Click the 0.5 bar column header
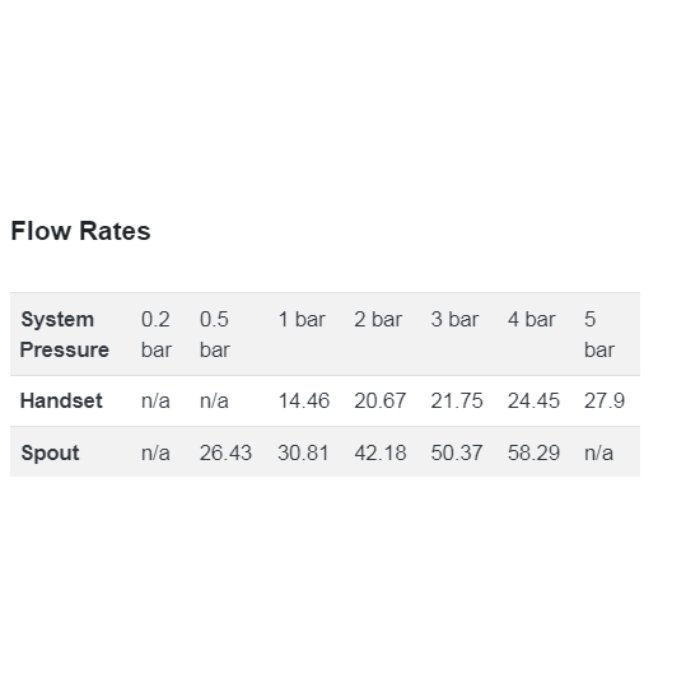The height and width of the screenshot is (700, 700). pyautogui.click(x=215, y=334)
